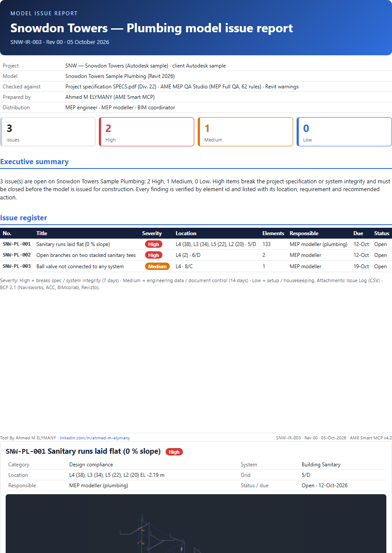The height and width of the screenshot is (553, 392).
Task: Click the Distribution value 'MEP engineer · MEP modeller · BIM coordinator'
Action: [120, 108]
